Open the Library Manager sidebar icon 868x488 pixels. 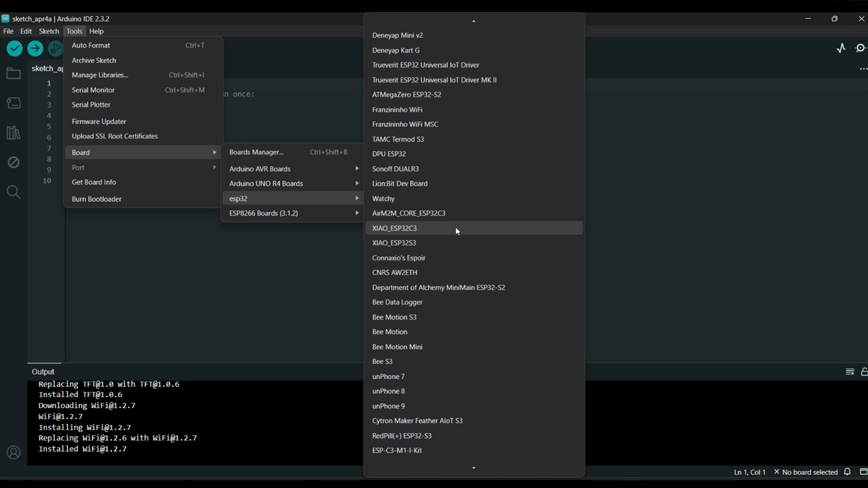tap(13, 133)
